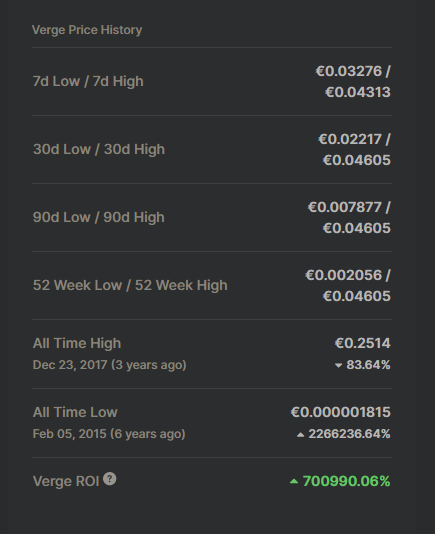Click the Verge ROI label text
This screenshot has height=534, width=435.
click(66, 481)
